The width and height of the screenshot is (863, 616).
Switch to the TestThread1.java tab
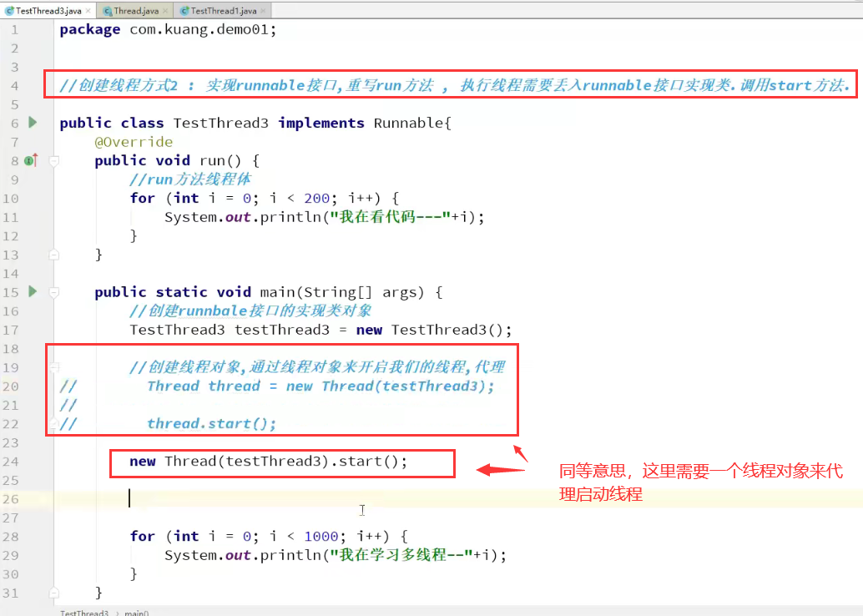point(223,11)
